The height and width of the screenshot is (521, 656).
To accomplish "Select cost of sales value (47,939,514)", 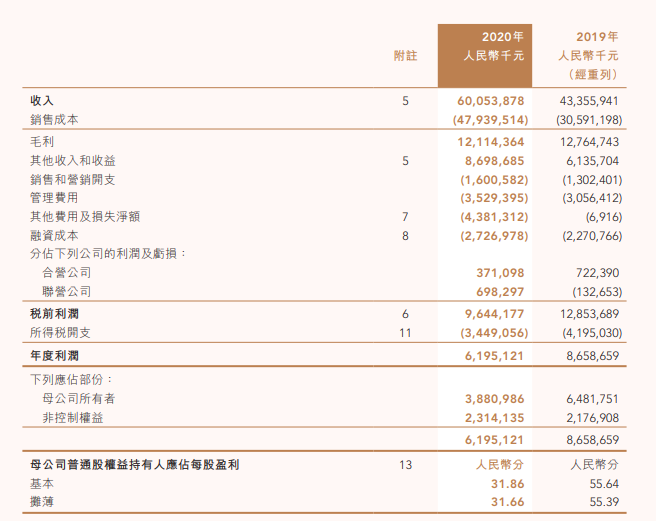I will 490,120.
